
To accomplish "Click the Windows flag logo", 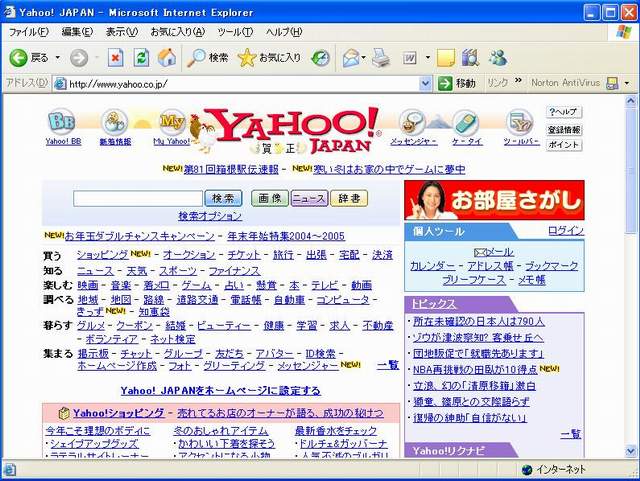I will tap(624, 32).
